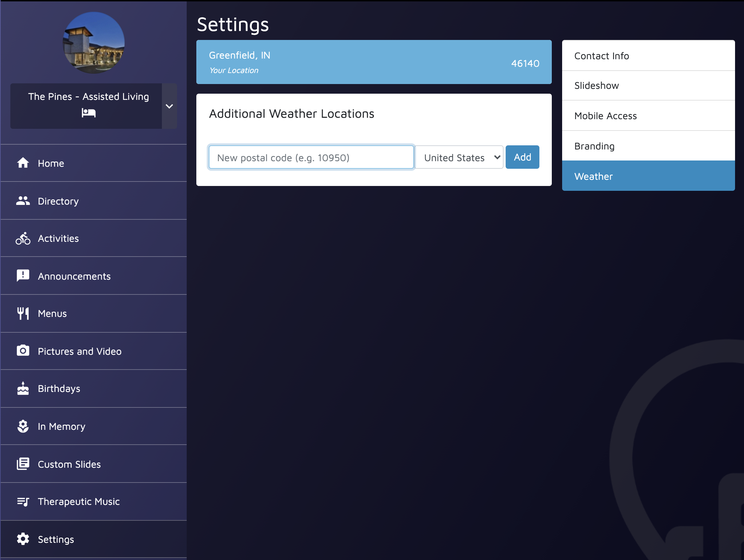Click the Birthdays cake icon

click(x=23, y=388)
